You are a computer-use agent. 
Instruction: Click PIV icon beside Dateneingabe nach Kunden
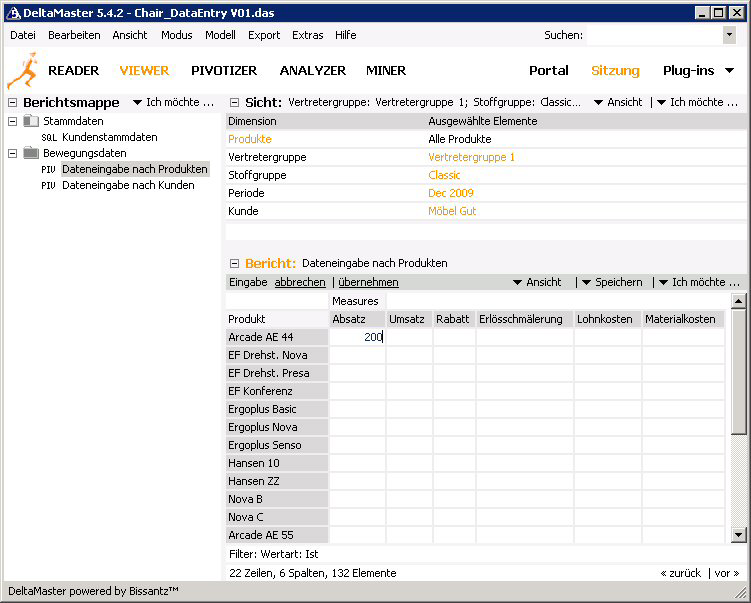point(48,185)
